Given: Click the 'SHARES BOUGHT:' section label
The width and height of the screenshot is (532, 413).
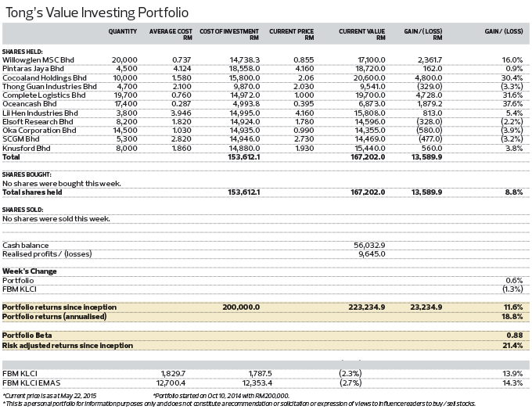Looking at the screenshot, I should (x=27, y=174).
